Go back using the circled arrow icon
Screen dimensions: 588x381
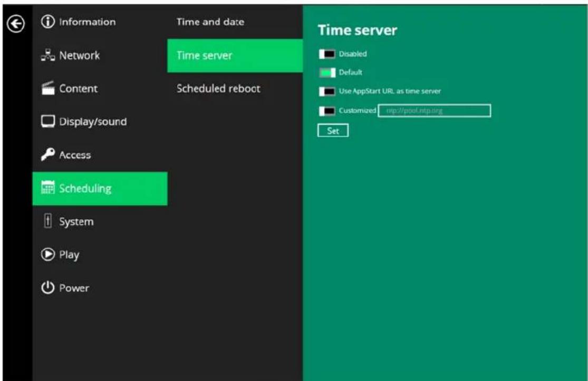(x=16, y=24)
